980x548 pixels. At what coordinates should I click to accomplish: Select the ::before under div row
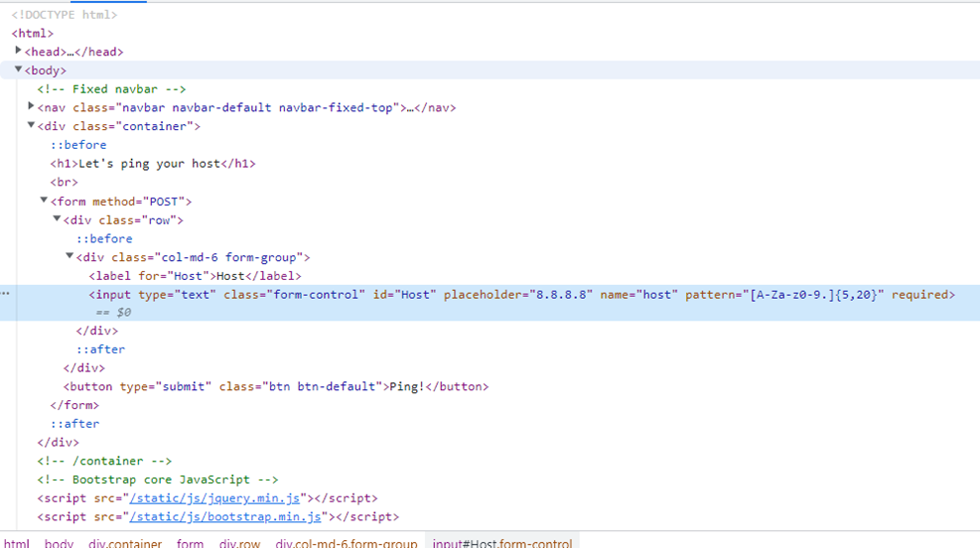(104, 238)
